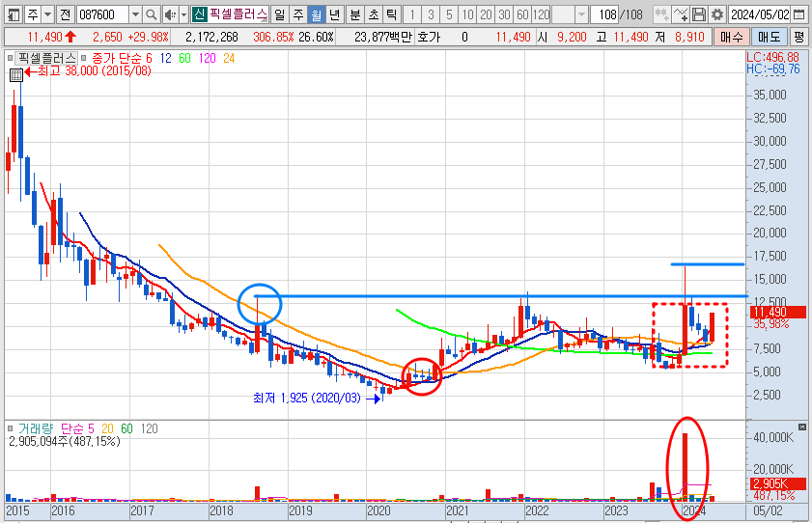Image resolution: width=812 pixels, height=523 pixels.
Task: Click the small square before 종가 단순 legend
Action: (83, 58)
